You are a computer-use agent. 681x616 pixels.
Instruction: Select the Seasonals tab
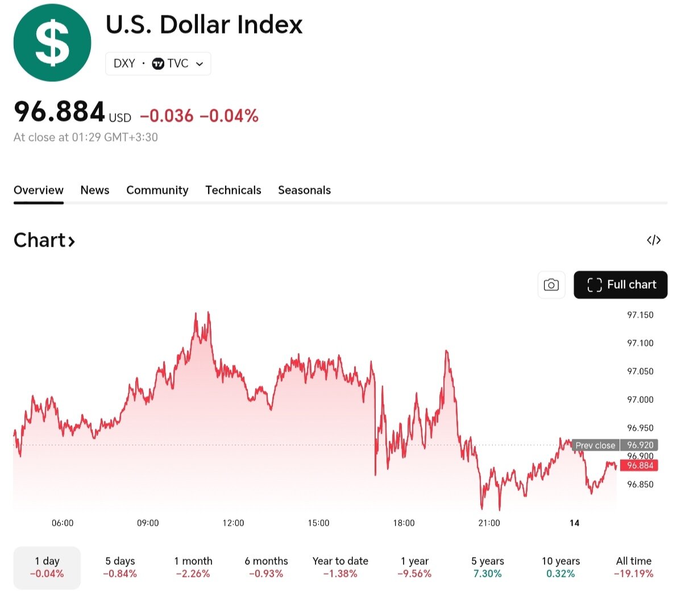(x=304, y=190)
